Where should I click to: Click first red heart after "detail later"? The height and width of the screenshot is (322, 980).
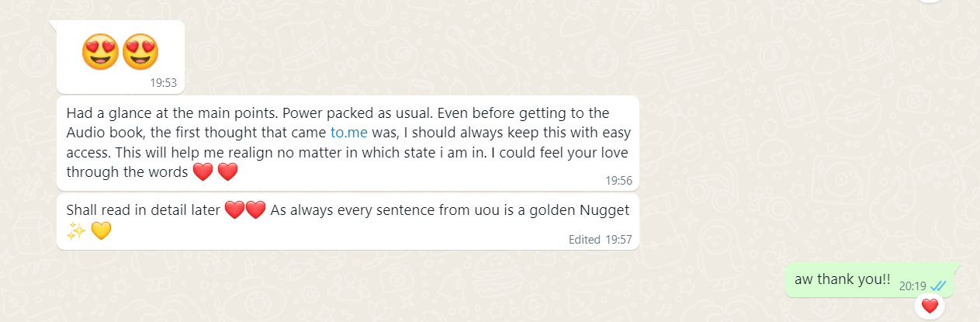tap(234, 210)
